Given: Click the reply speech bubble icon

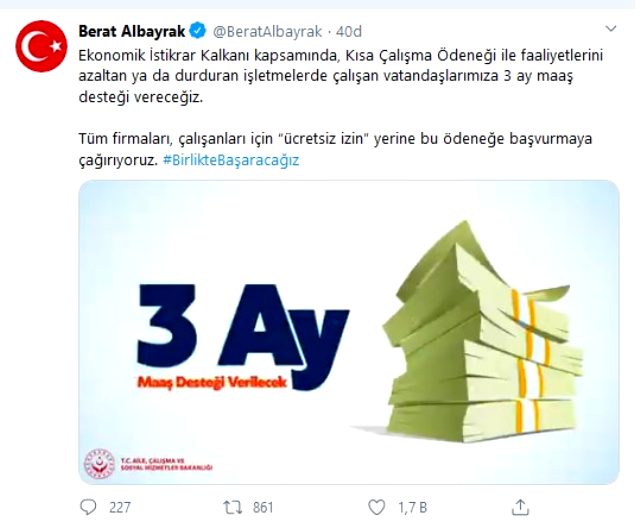Looking at the screenshot, I should click(x=88, y=507).
